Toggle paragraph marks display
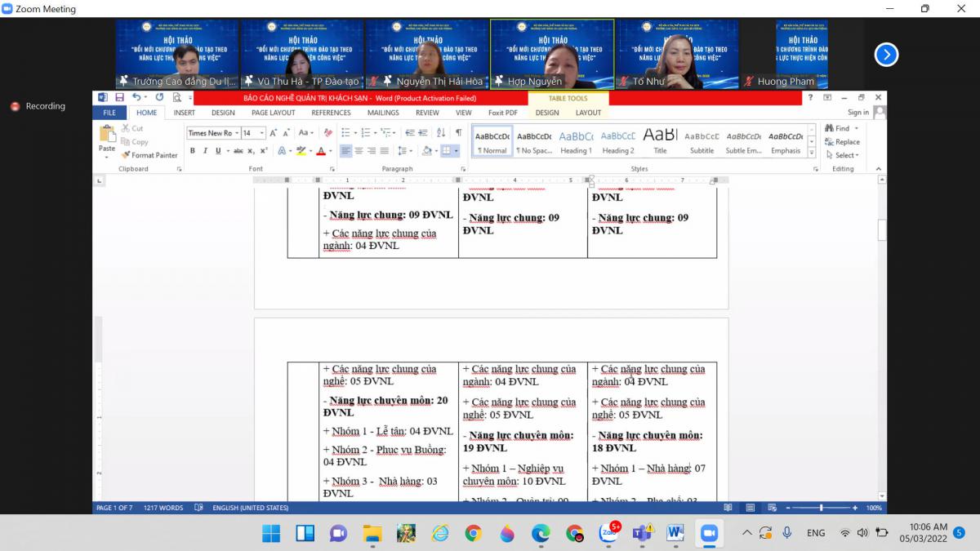The height and width of the screenshot is (551, 980). [458, 133]
